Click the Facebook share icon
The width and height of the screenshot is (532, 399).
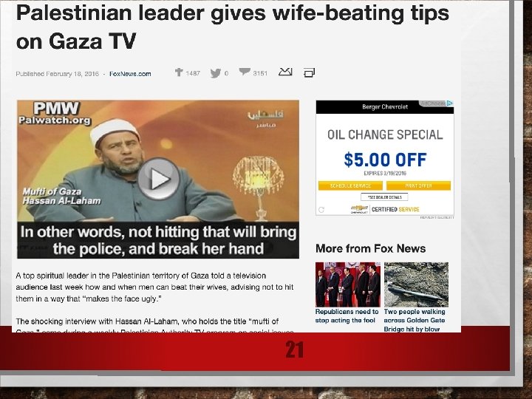179,72
